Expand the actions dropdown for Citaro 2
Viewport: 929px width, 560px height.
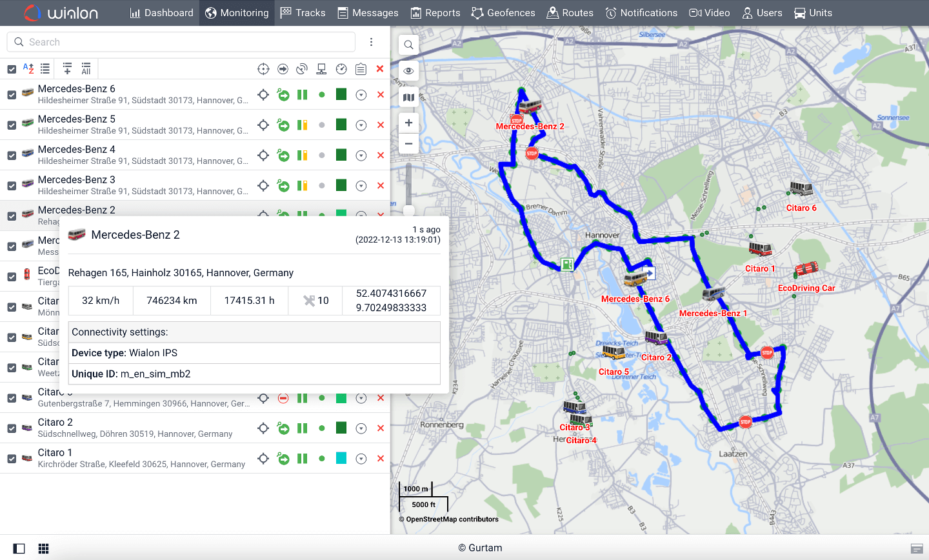click(361, 428)
